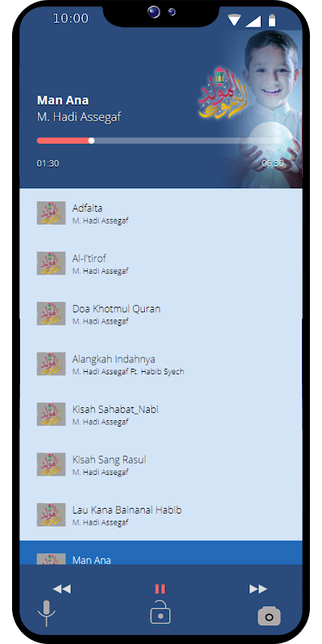
Task: Open Kisah Sahabat_Nabi track
Action: 161,415
